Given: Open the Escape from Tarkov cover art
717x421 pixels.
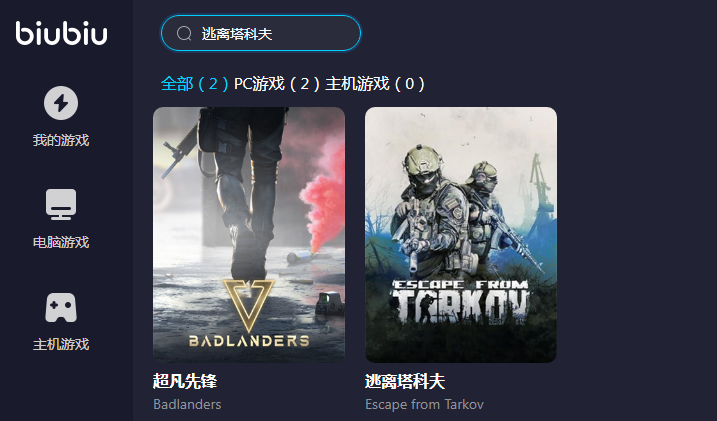Looking at the screenshot, I should pyautogui.click(x=461, y=234).
